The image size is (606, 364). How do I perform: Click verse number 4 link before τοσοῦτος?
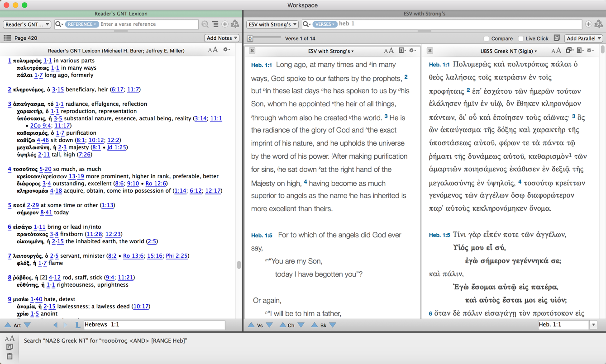click(9, 169)
